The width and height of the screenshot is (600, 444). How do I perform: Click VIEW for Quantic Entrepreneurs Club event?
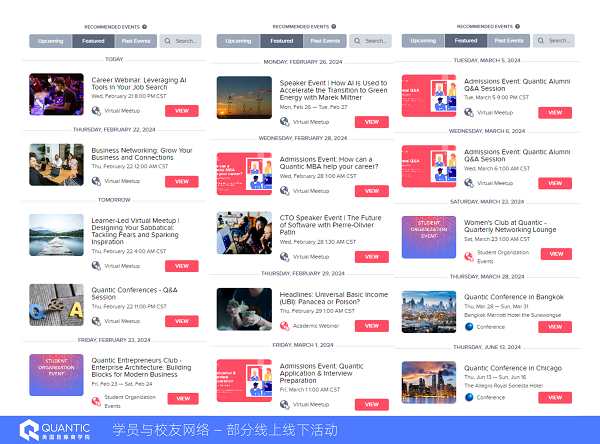coord(183,398)
